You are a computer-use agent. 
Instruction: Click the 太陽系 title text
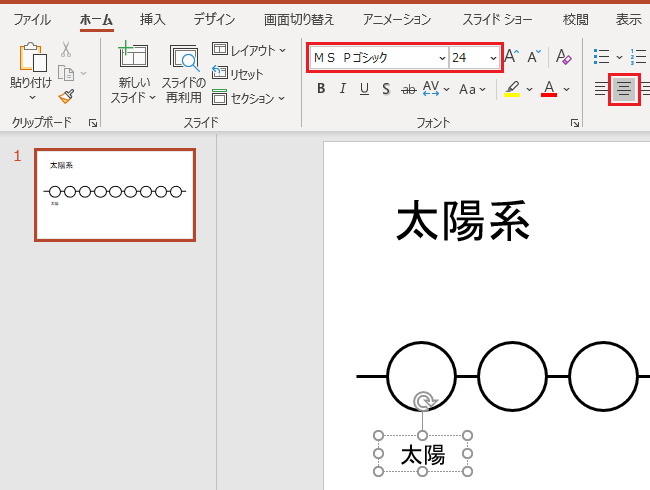(463, 221)
